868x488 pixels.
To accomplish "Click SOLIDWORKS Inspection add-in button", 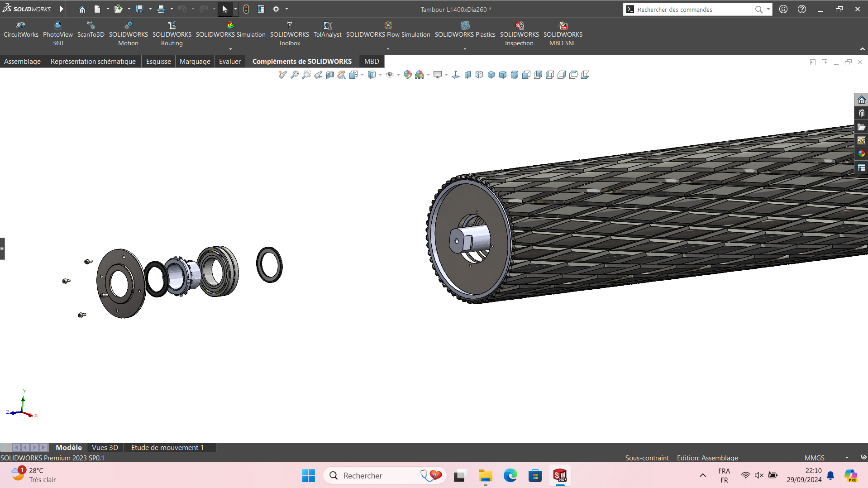I will pyautogui.click(x=520, y=34).
